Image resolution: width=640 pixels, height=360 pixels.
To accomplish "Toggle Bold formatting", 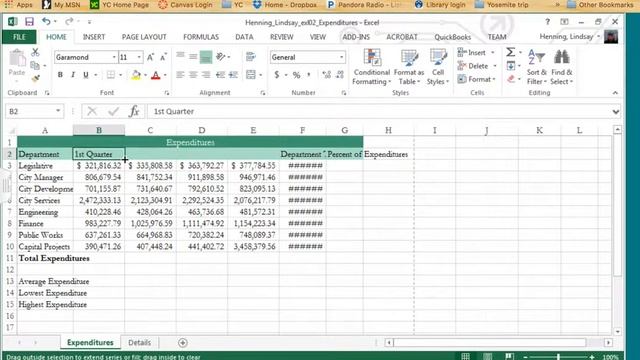I will point(60,75).
